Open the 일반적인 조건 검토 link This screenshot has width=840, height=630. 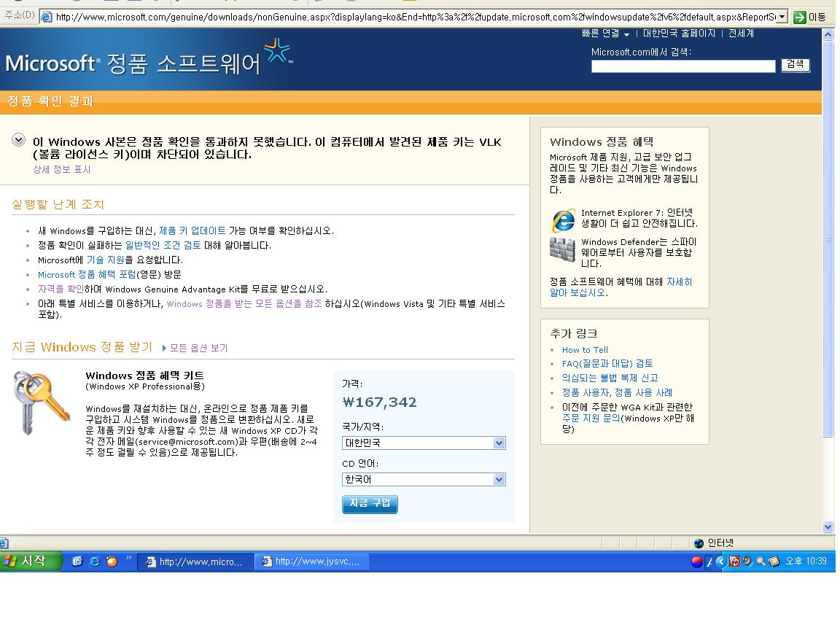click(163, 245)
